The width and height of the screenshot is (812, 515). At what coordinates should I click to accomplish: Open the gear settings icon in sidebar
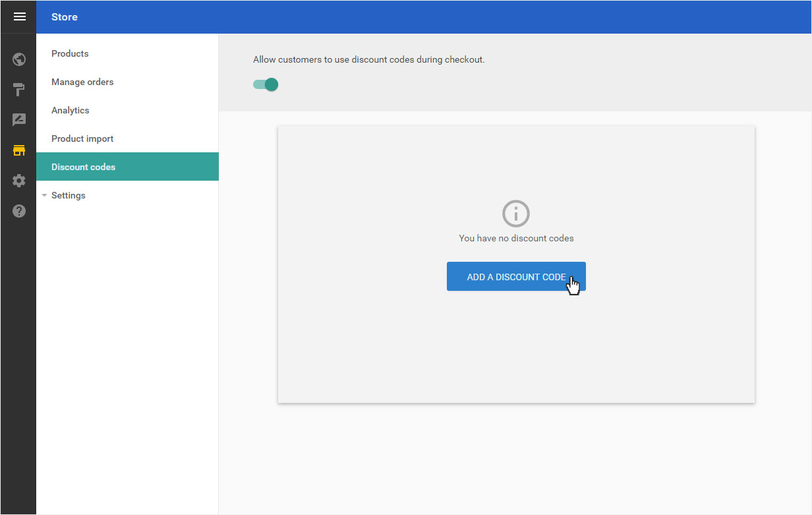(19, 181)
